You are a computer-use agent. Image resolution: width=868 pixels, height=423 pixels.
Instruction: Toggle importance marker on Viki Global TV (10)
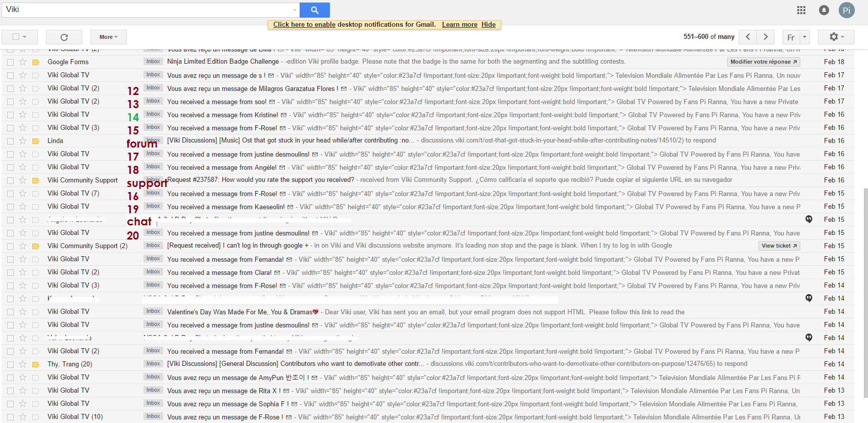(x=36, y=417)
